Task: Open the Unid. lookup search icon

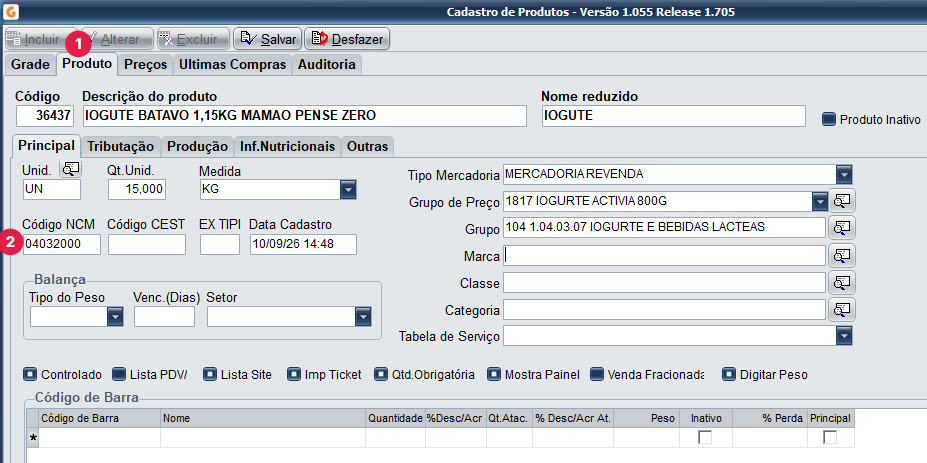Action: [x=71, y=169]
